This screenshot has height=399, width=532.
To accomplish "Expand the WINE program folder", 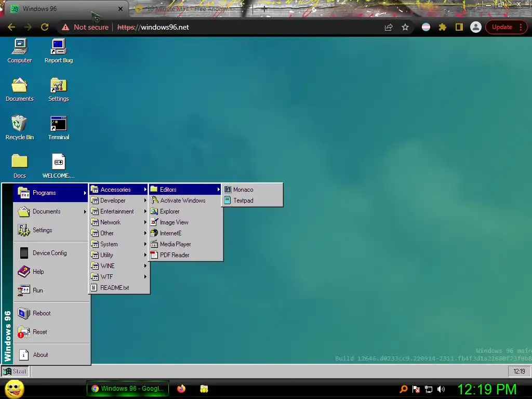I will pos(119,265).
